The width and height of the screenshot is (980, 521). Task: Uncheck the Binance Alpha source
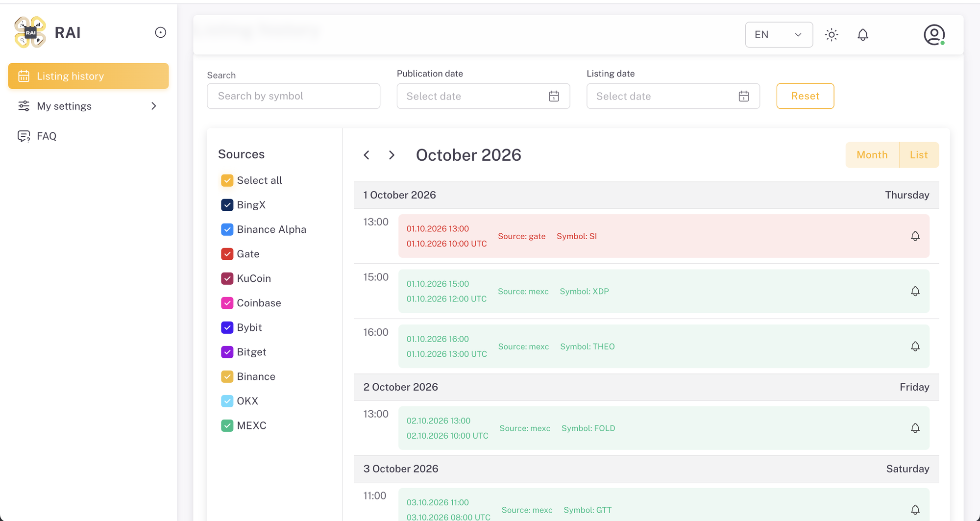[227, 229]
